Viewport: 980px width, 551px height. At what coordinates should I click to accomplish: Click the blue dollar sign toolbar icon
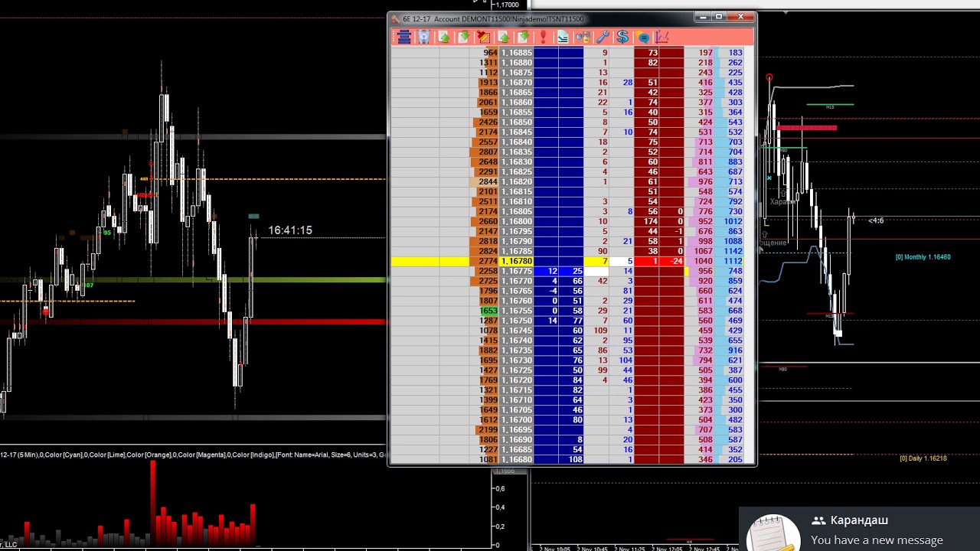coord(622,37)
